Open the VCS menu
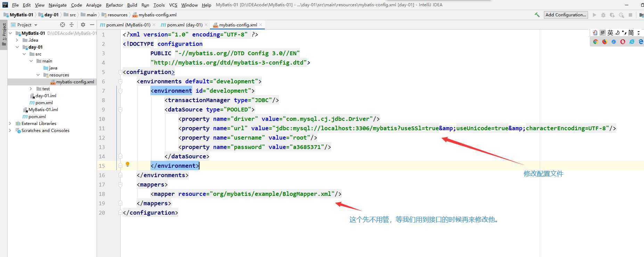644x257 pixels. [x=173, y=5]
